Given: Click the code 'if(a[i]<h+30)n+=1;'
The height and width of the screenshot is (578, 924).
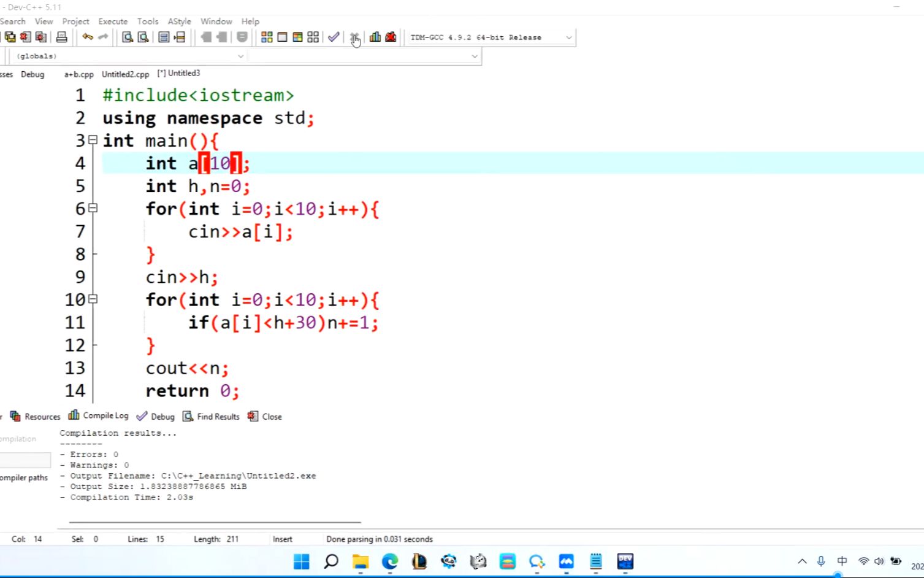Looking at the screenshot, I should click(x=283, y=323).
